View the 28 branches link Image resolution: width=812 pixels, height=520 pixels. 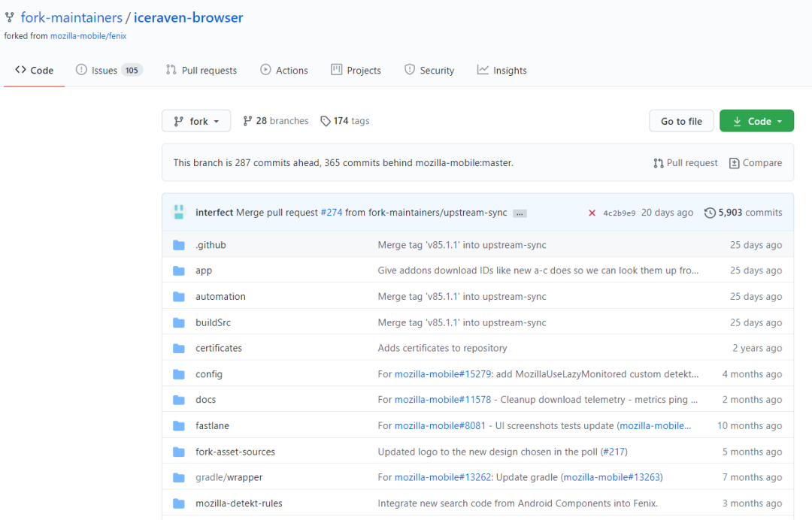coord(275,121)
